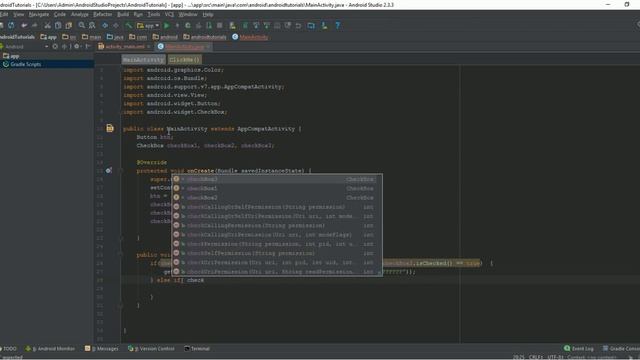The image size is (640, 360).
Task: Open the Android Monitor tool window
Action: click(x=51, y=349)
